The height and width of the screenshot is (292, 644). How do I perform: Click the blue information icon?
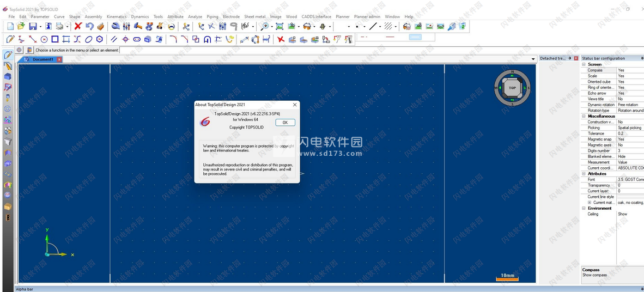point(48,26)
